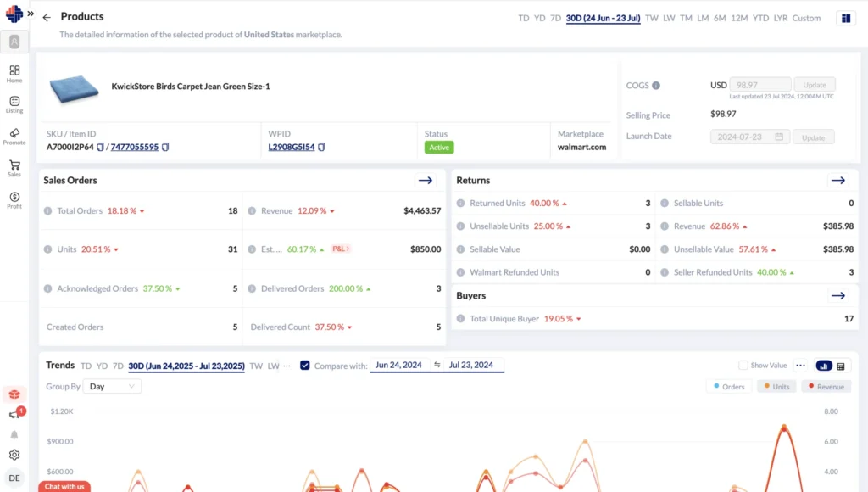Switch Trends to chart view
The height and width of the screenshot is (492, 868).
tap(824, 366)
